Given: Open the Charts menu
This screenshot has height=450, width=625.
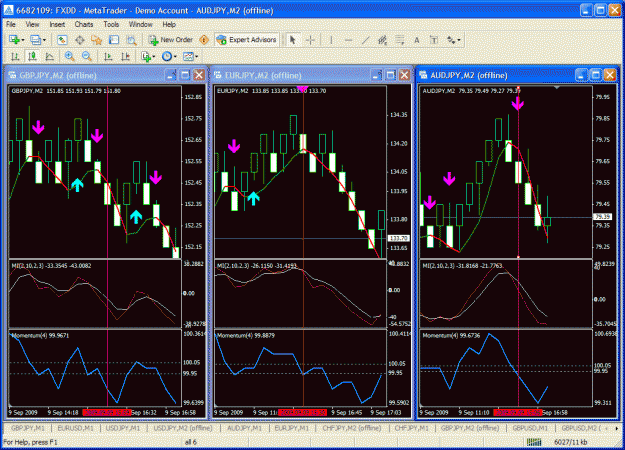Looking at the screenshot, I should (x=84, y=24).
